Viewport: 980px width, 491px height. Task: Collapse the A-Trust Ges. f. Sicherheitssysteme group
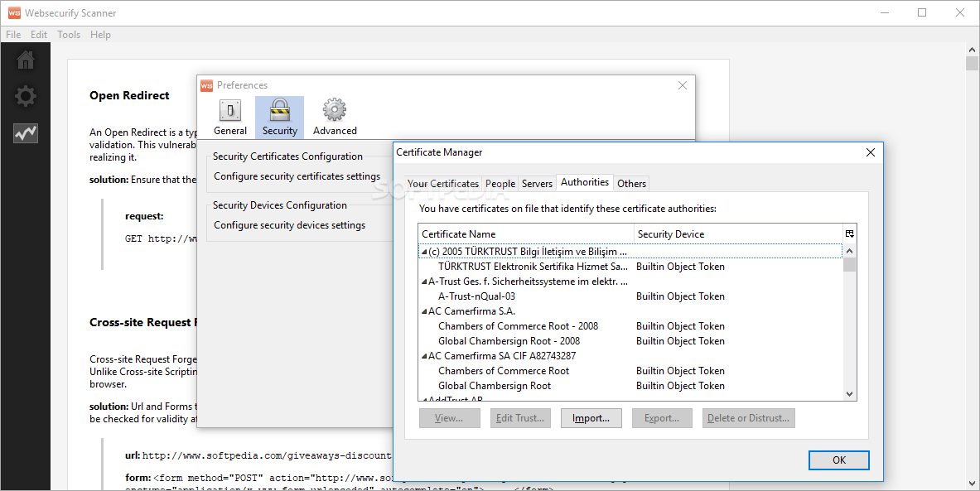pyautogui.click(x=424, y=282)
